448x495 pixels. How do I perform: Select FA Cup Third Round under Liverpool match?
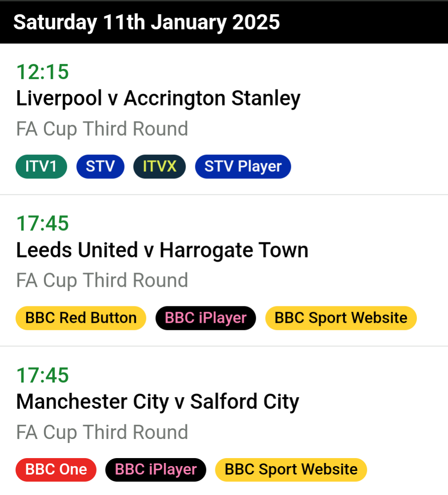coord(102,129)
